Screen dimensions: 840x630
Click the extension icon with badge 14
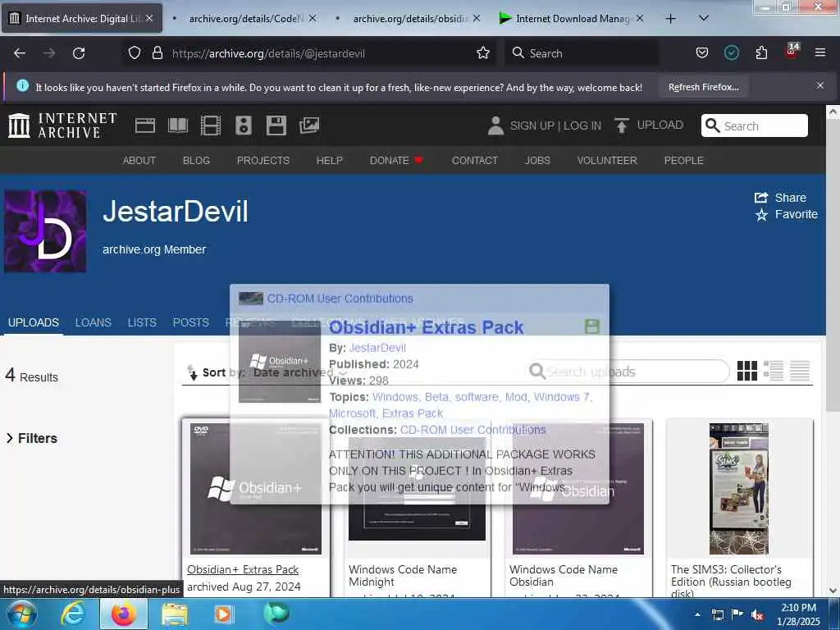pyautogui.click(x=792, y=52)
